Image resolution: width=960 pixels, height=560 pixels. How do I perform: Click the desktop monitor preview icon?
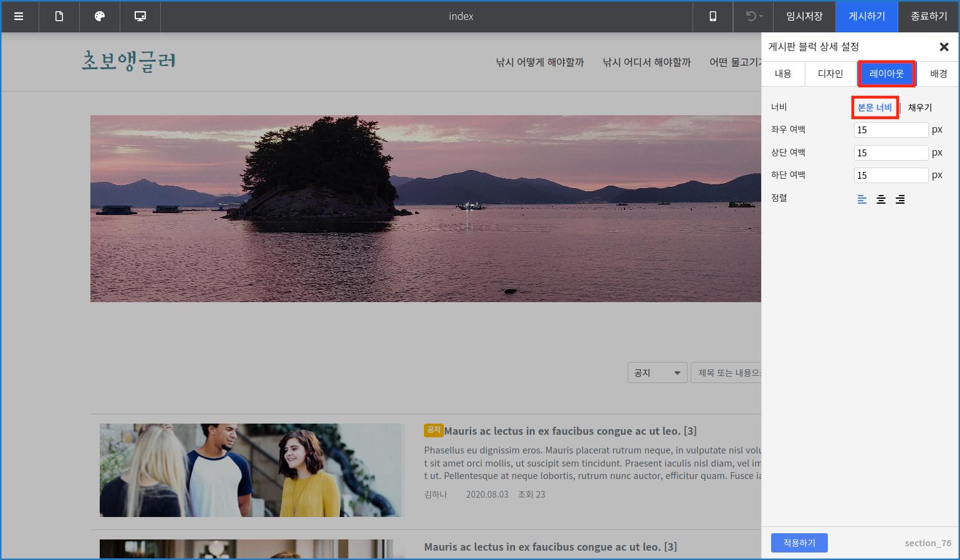140,16
